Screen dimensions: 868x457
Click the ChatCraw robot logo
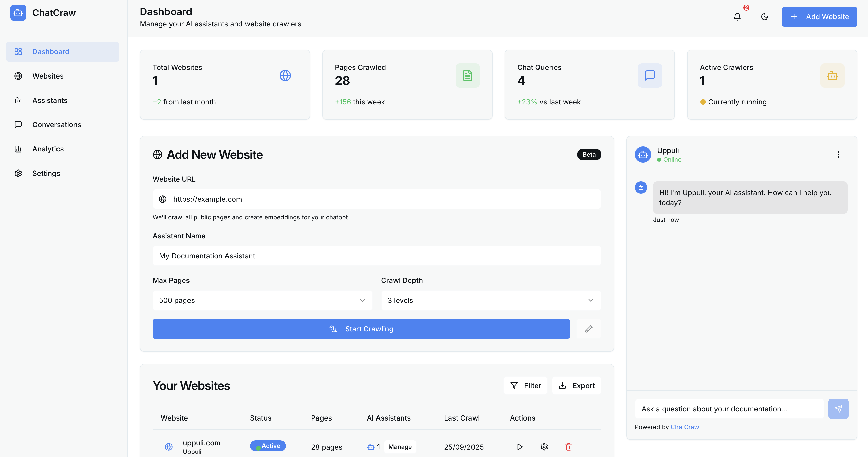(x=18, y=13)
